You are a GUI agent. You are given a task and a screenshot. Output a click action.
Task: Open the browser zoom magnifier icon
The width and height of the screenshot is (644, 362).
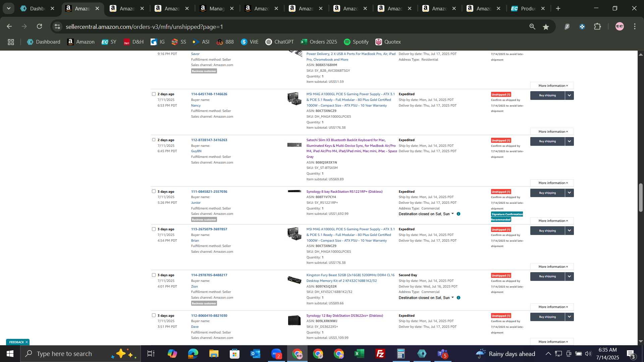tap(532, 27)
